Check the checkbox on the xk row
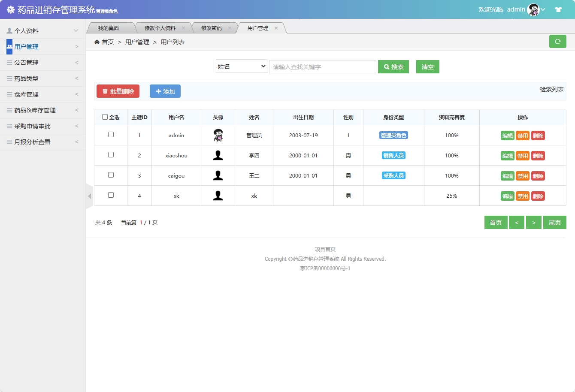Screen dimensions: 575x392 (110, 196)
